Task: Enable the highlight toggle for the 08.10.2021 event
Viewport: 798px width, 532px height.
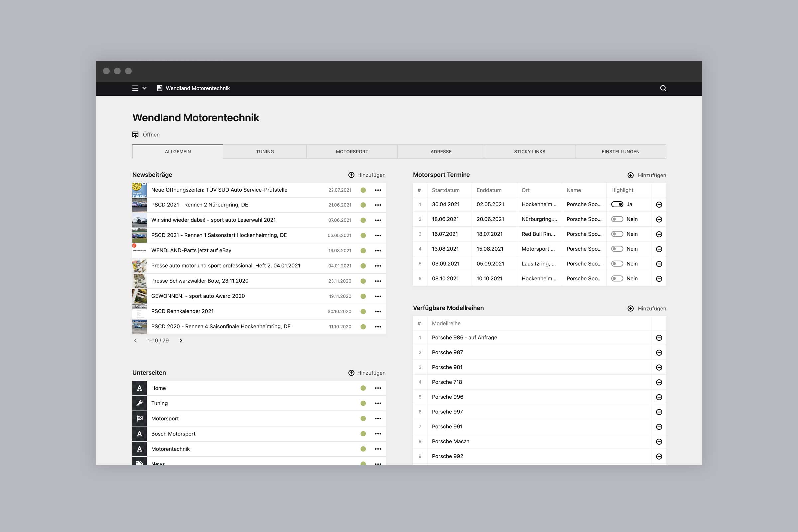Action: [x=617, y=279]
